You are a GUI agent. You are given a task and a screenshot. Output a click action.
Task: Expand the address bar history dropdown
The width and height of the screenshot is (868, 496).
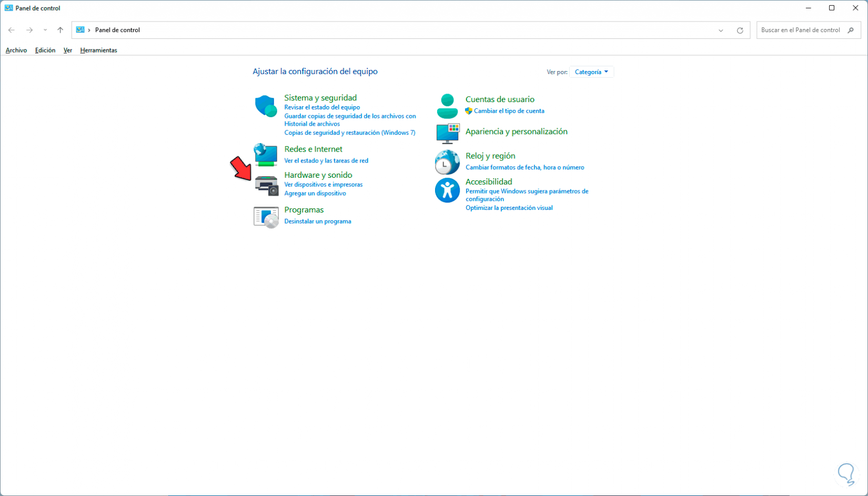pos(721,30)
